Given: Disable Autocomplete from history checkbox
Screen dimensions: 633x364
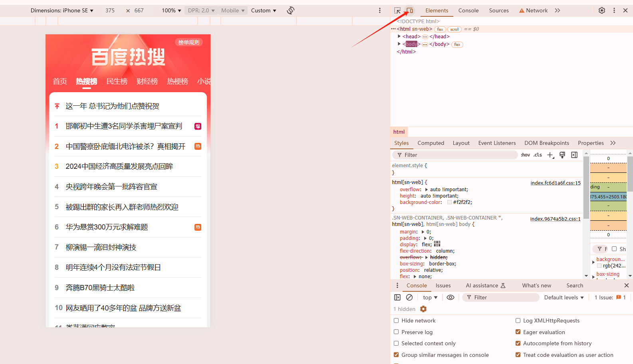Looking at the screenshot, I should (x=518, y=343).
